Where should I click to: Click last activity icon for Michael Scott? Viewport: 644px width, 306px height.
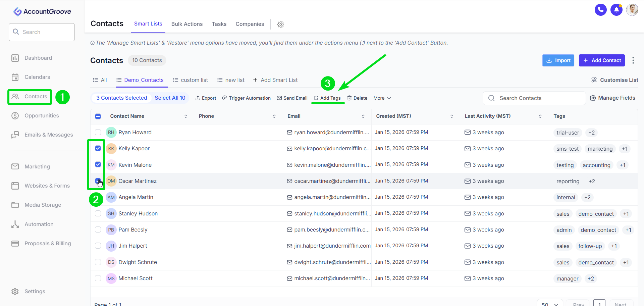tap(468, 278)
